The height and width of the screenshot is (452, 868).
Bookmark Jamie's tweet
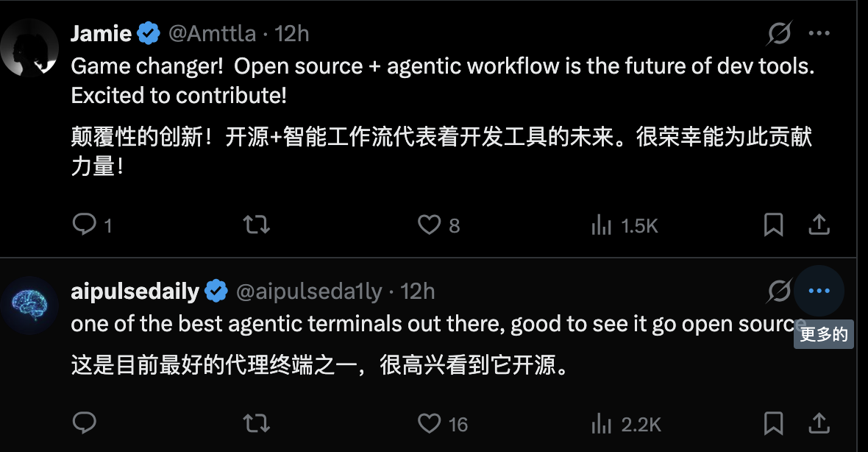click(773, 225)
